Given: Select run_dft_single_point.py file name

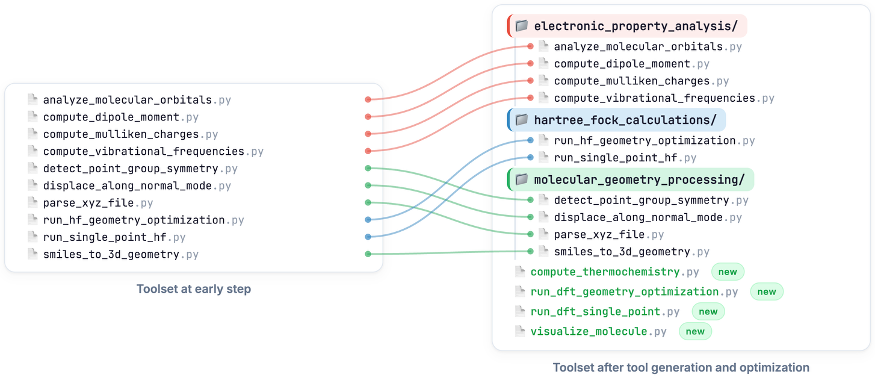Looking at the screenshot, I should pos(605,312).
